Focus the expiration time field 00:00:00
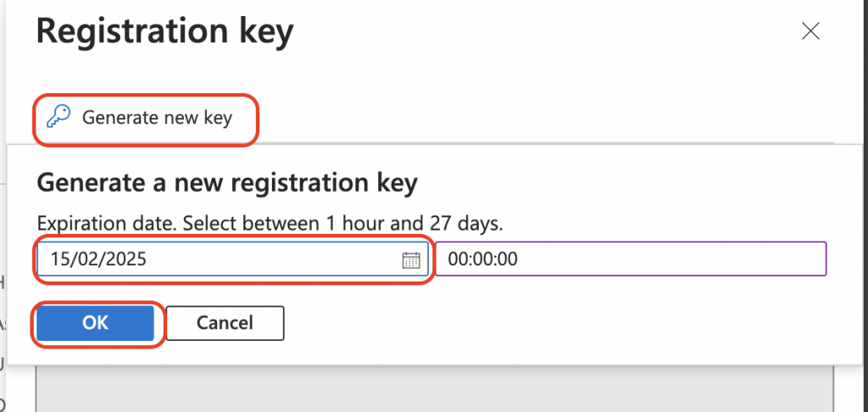The image size is (868, 412). (x=631, y=259)
